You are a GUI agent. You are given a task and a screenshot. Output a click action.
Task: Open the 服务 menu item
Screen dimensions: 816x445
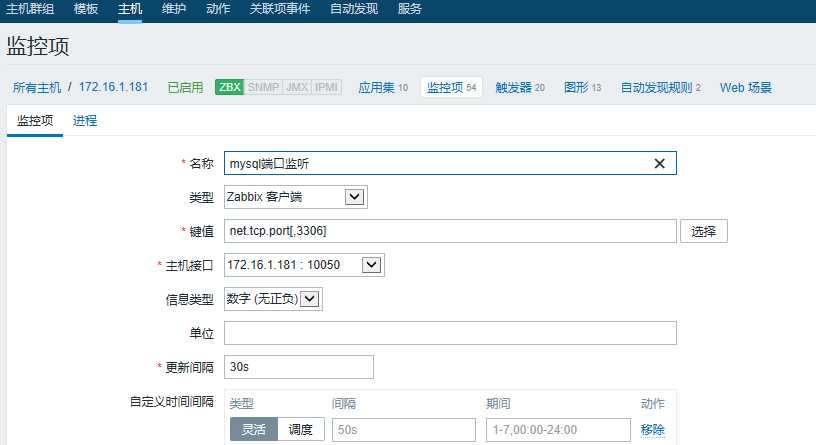pos(410,9)
